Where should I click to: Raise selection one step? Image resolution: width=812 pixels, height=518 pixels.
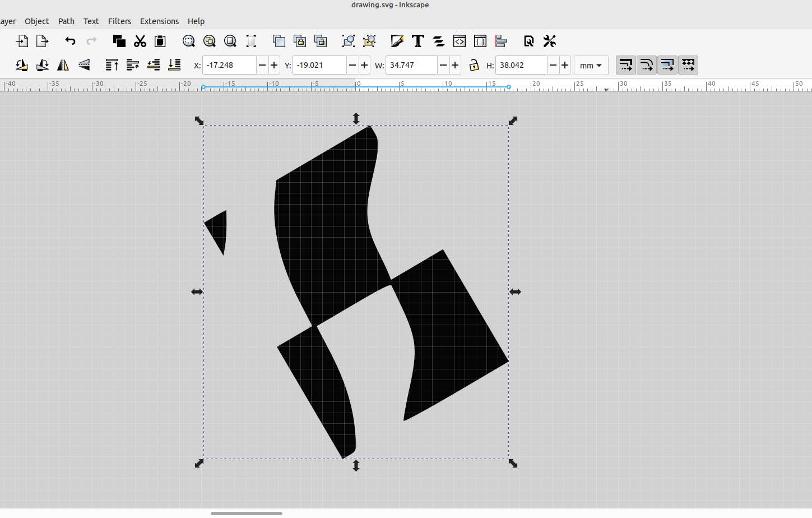tap(133, 65)
